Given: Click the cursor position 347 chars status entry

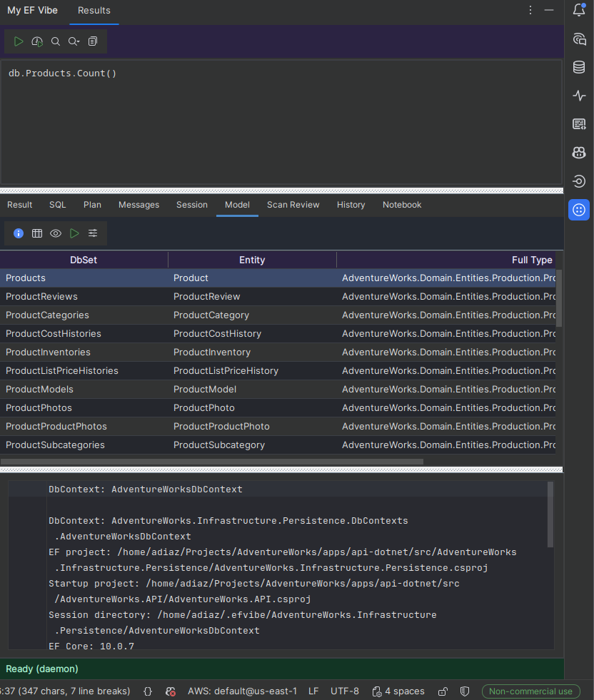Looking at the screenshot, I should click(66, 691).
